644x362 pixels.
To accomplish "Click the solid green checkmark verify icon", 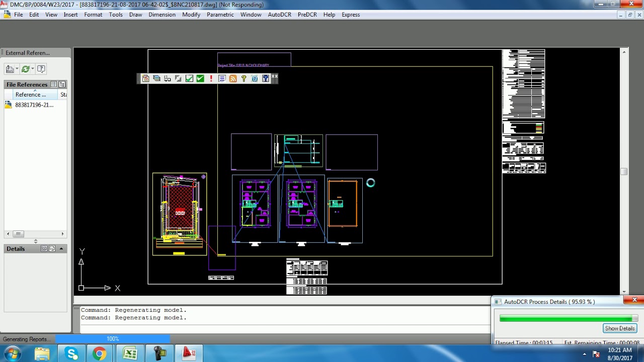I will (x=200, y=78).
